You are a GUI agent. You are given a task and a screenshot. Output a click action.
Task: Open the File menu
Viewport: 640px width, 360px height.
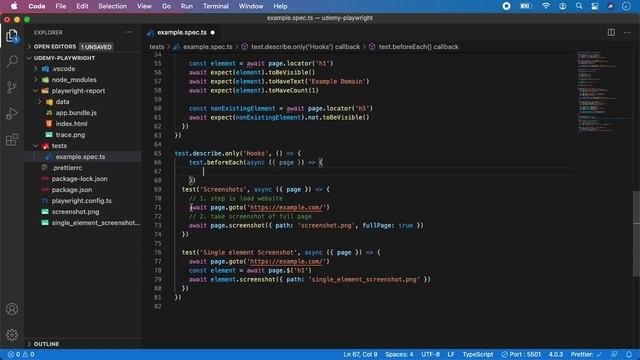click(61, 6)
